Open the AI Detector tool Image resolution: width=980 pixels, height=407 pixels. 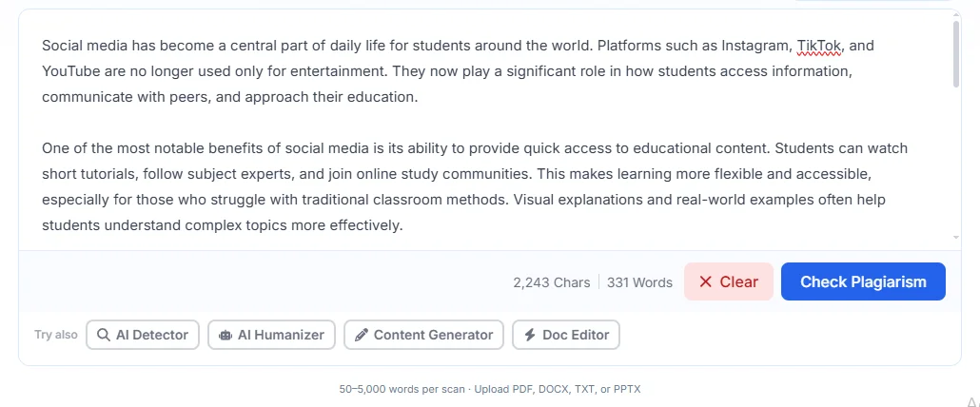(x=143, y=335)
